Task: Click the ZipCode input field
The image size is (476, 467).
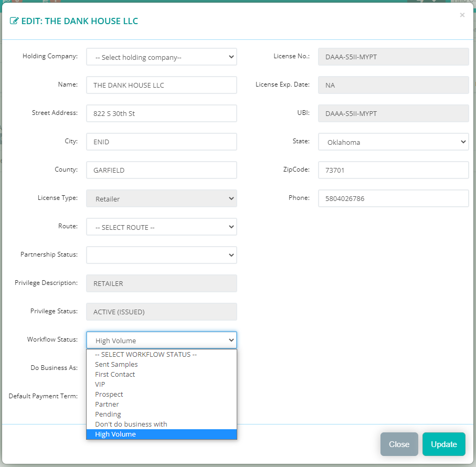Action: point(393,170)
